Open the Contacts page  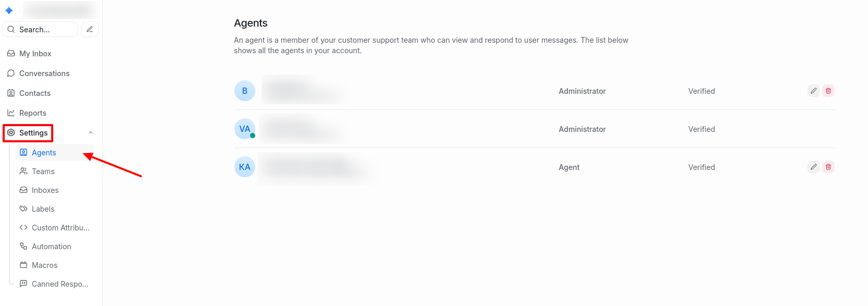click(x=34, y=93)
